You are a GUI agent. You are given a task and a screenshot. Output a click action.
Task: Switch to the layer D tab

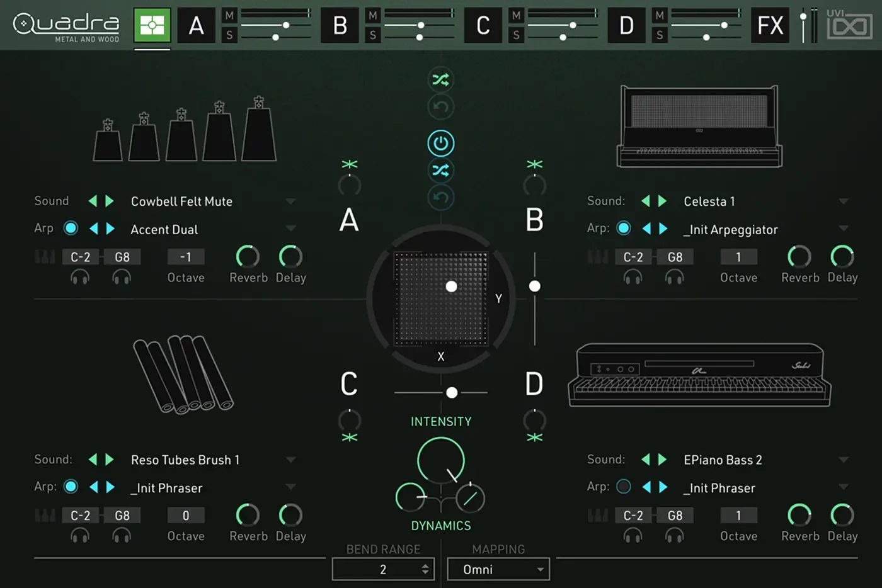pyautogui.click(x=627, y=26)
